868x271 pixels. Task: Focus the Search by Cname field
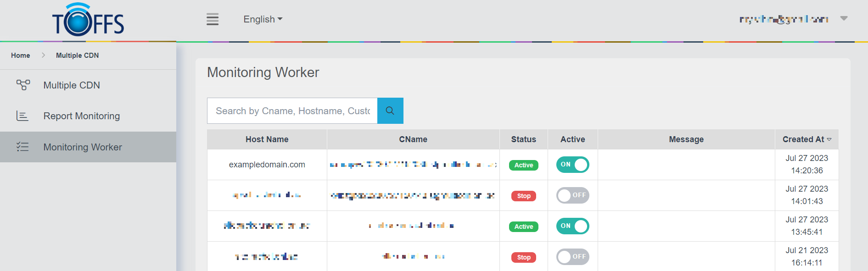click(292, 111)
